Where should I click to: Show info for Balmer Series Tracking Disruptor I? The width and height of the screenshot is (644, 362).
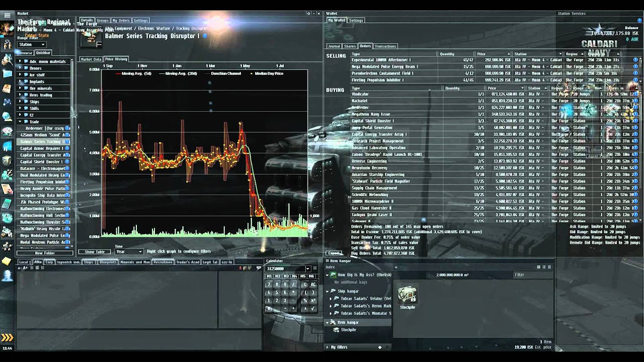point(205,36)
